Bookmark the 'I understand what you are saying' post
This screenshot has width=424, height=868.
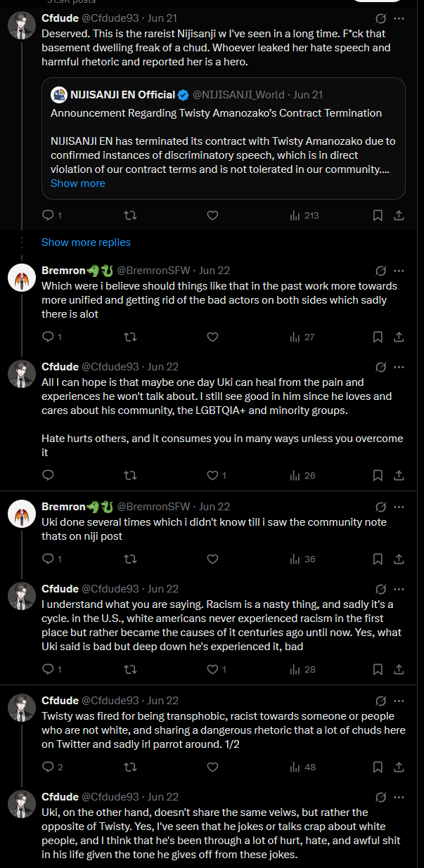(x=378, y=670)
